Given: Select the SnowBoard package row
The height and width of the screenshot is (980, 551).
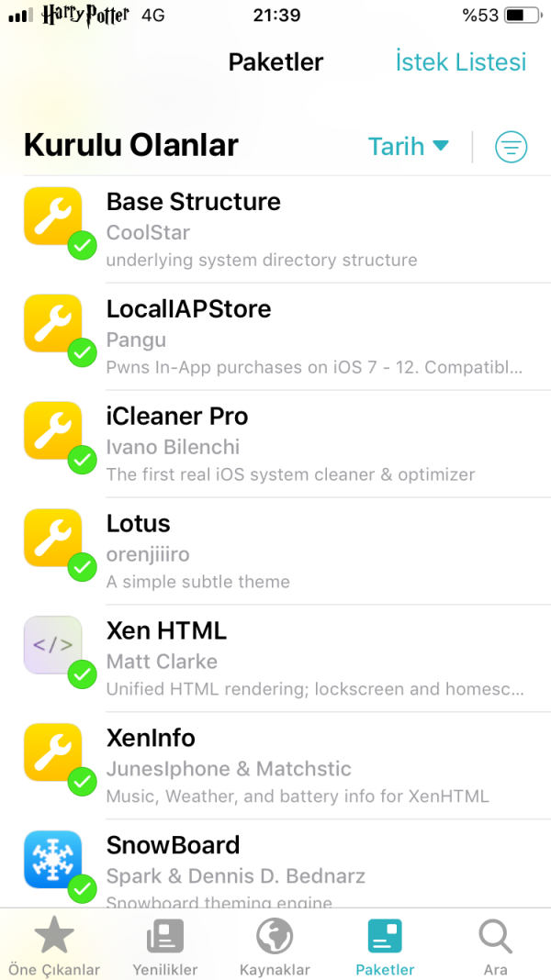Looking at the screenshot, I should tap(312, 863).
